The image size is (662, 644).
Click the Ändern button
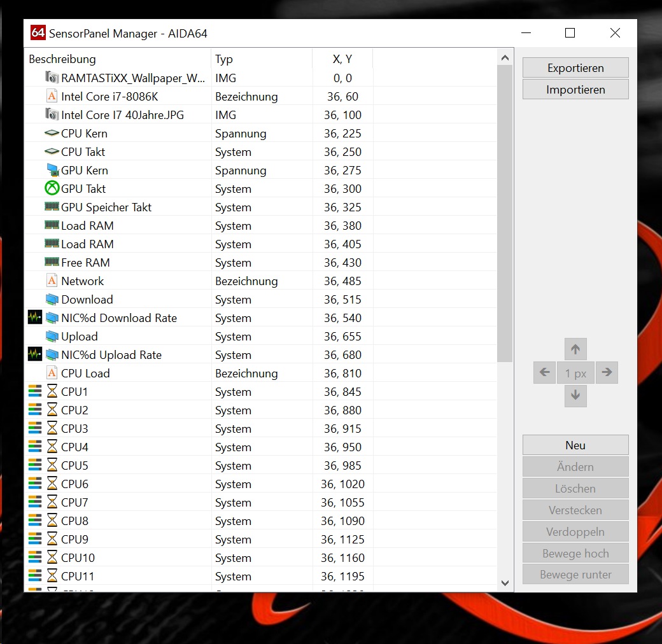575,466
